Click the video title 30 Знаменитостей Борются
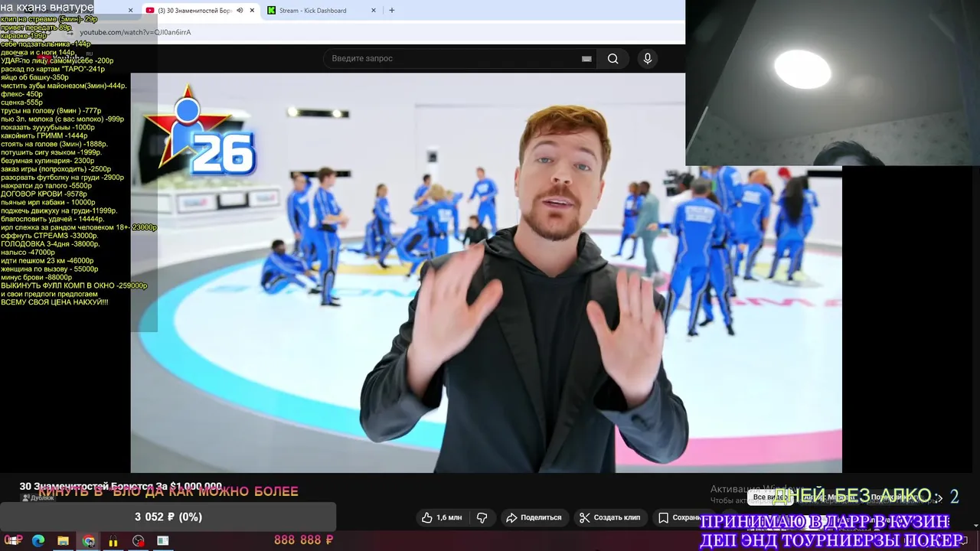Viewport: 980px width, 551px height. pyautogui.click(x=121, y=487)
